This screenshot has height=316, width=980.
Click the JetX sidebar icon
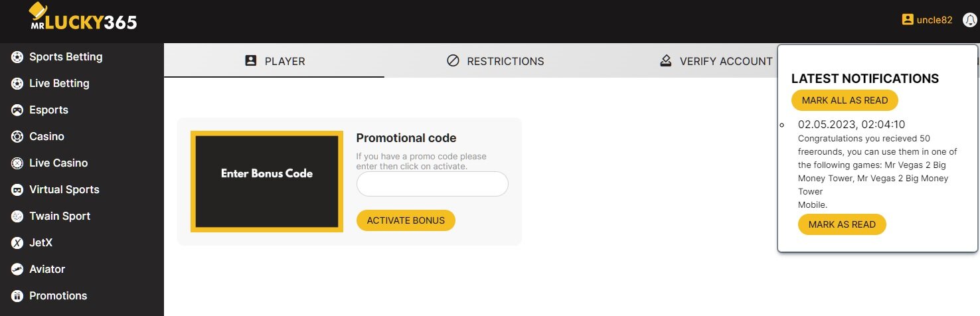(17, 243)
